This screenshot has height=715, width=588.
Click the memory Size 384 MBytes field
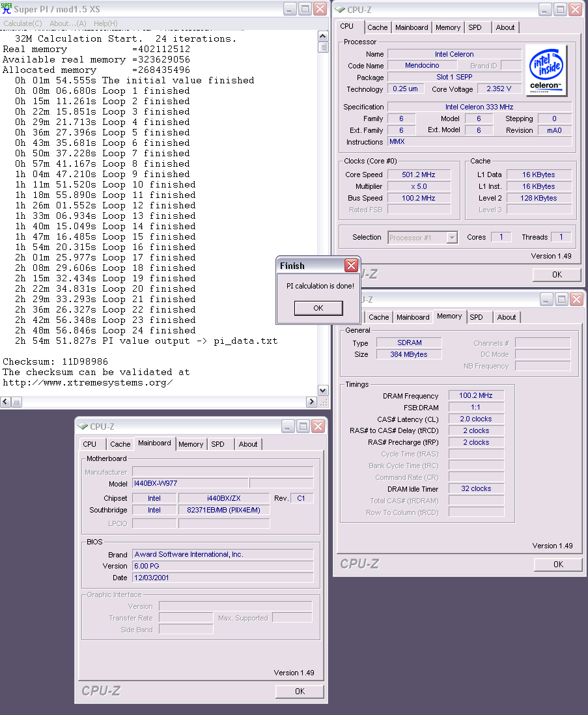[410, 354]
